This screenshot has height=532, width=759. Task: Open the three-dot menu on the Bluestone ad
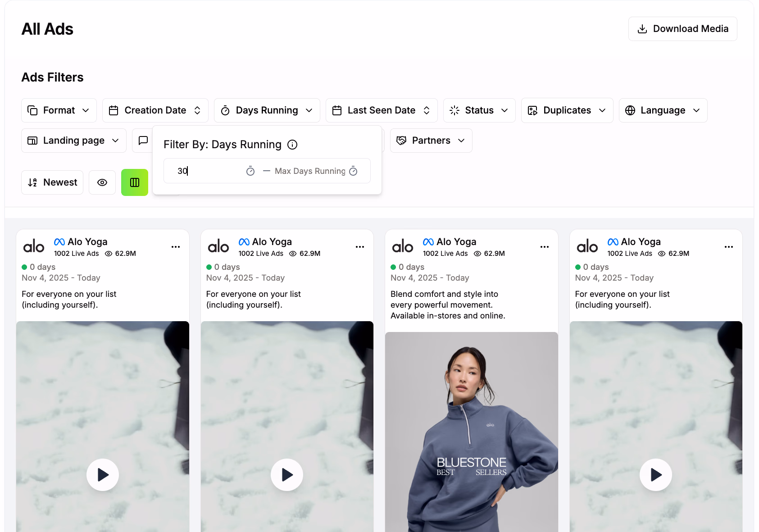pos(544,247)
